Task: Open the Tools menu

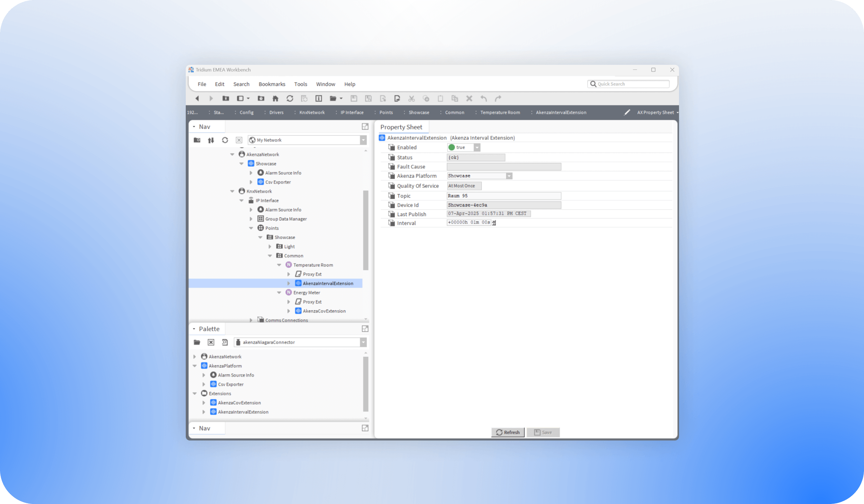Action: pos(301,84)
